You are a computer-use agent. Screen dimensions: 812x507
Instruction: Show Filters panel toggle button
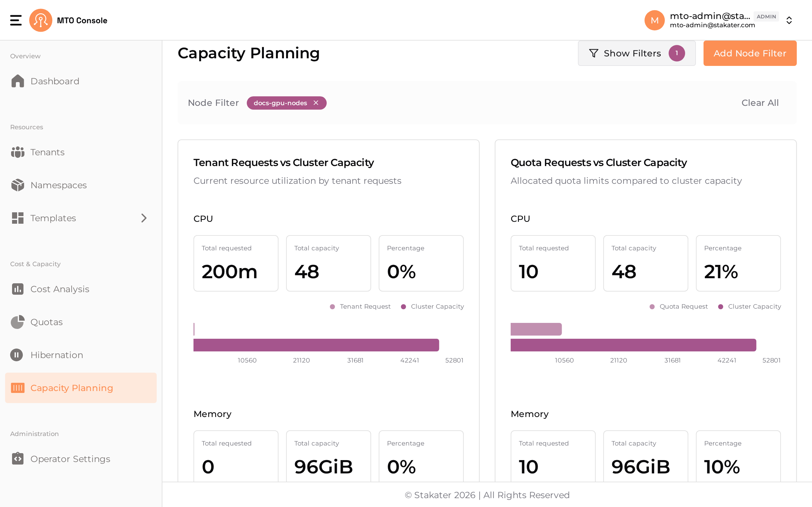[x=637, y=53]
